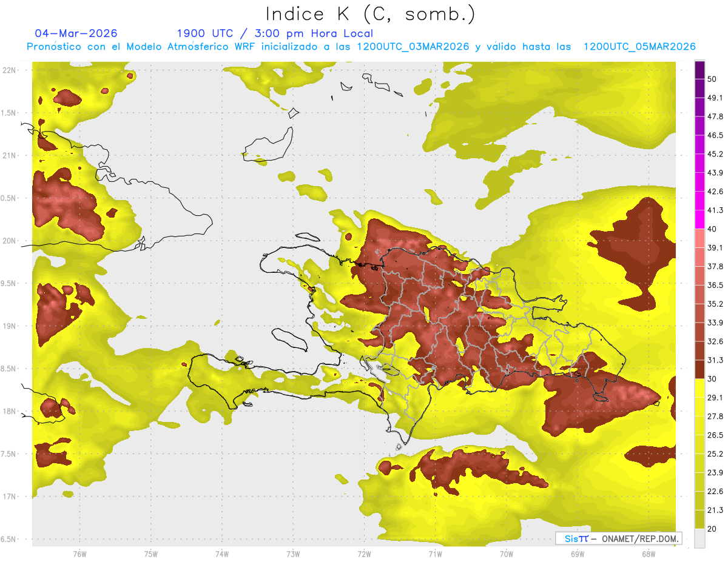Viewport: 728px width, 562px height.
Task: Click the color scale value '40'
Action: click(713, 229)
